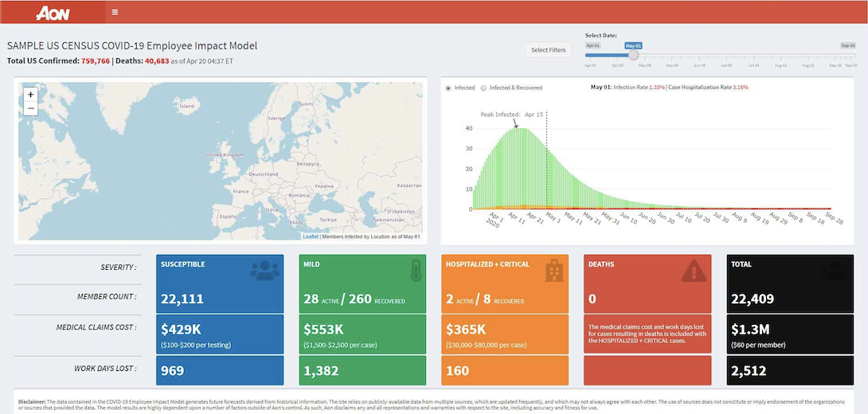The height and width of the screenshot is (414, 868).
Task: Click the Aon logo
Action: pos(52,13)
